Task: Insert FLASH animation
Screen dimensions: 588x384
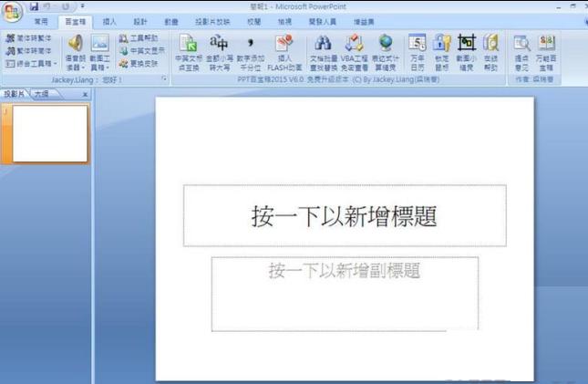Action: (284, 53)
